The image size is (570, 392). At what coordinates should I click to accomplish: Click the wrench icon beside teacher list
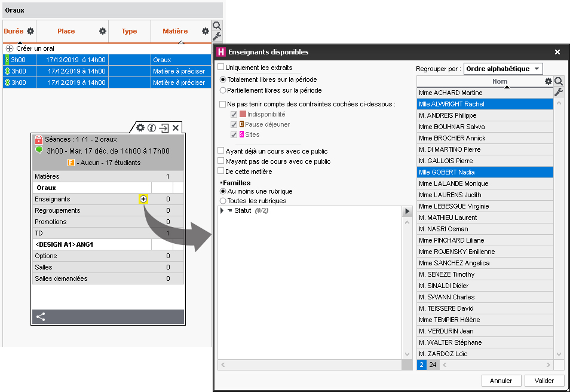click(x=559, y=92)
